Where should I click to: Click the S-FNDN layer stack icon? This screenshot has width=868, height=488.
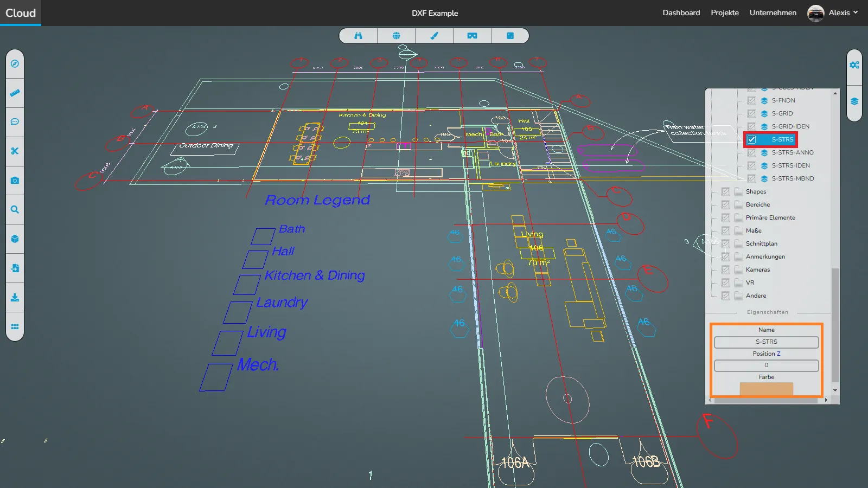[x=764, y=100]
